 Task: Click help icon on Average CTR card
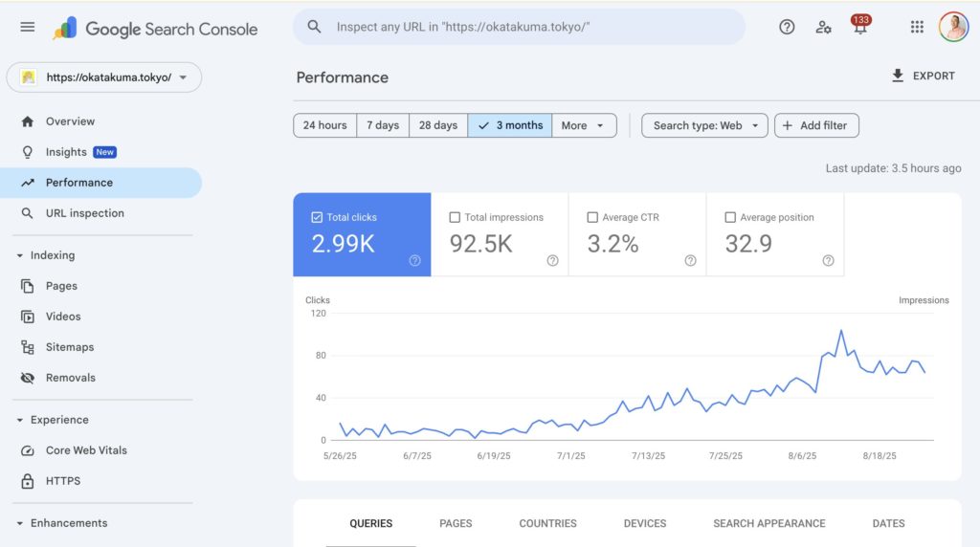click(691, 260)
